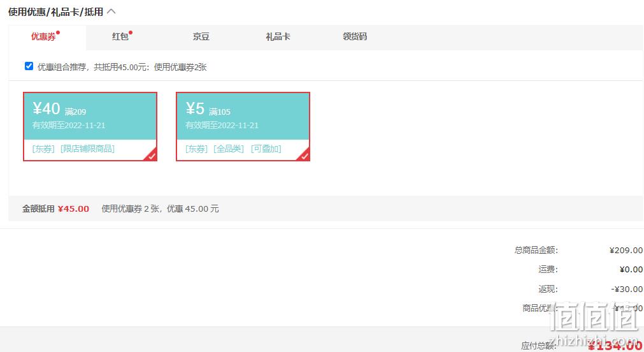Open the 红包 tab

120,37
